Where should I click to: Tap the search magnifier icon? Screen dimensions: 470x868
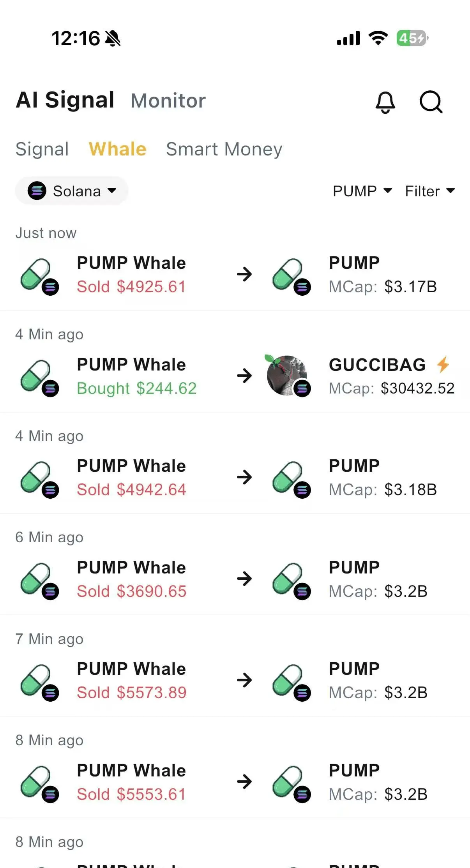(x=431, y=102)
